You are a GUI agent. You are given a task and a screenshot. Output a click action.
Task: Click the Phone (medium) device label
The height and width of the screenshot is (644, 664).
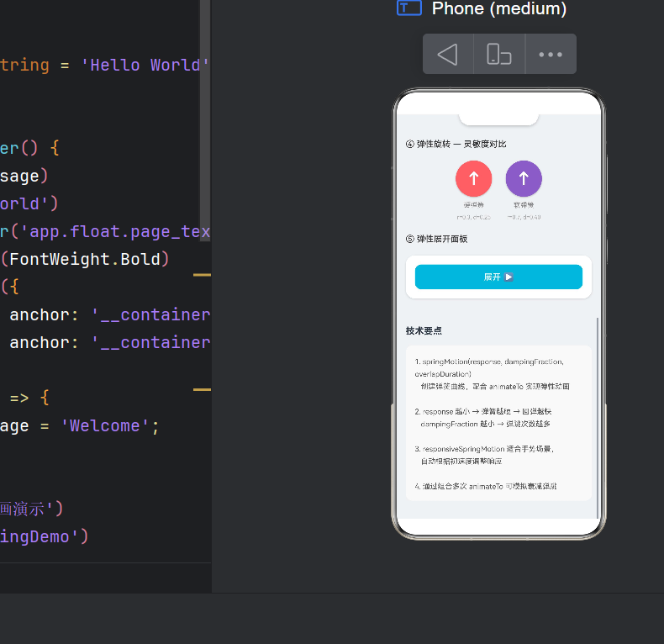point(499,8)
